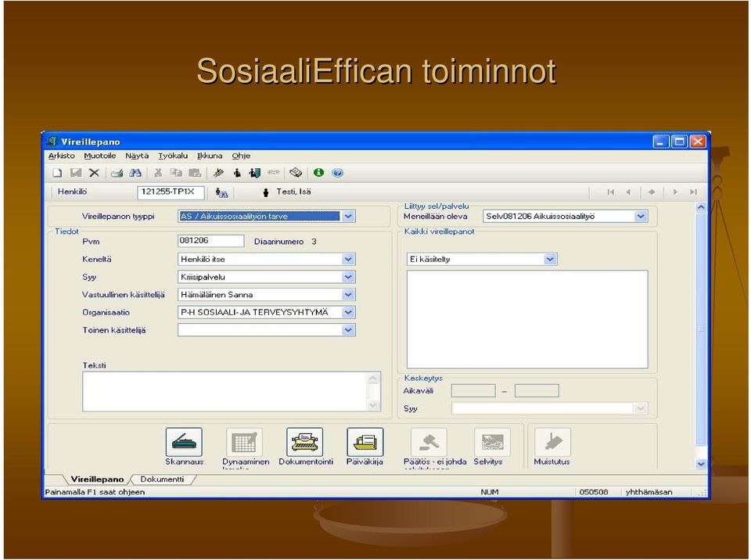Open the Dokumentointi typewriter button
This screenshot has height=560, width=751.
click(x=304, y=442)
